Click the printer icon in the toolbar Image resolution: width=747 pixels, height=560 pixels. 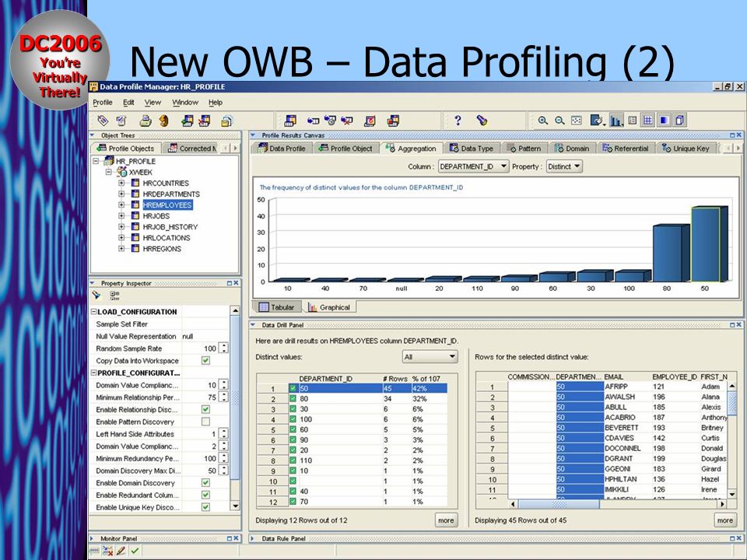coord(145,121)
